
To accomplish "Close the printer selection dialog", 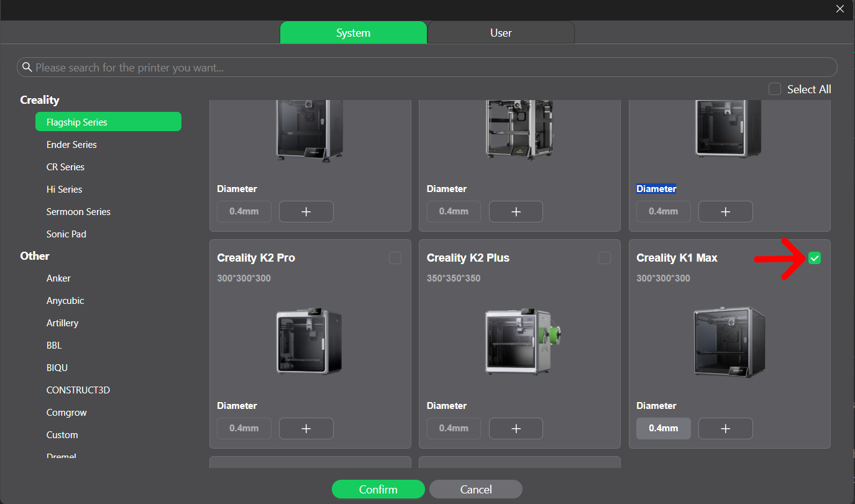I will click(x=839, y=9).
